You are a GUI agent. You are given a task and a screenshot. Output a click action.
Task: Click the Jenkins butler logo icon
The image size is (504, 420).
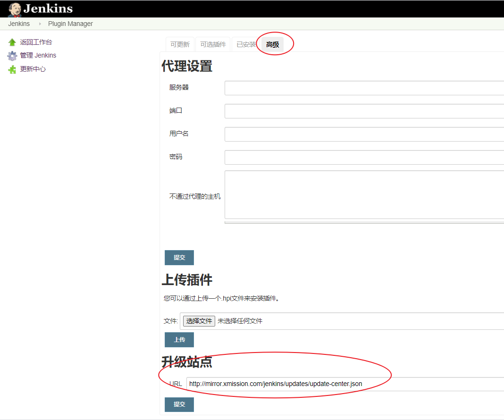pyautogui.click(x=15, y=9)
